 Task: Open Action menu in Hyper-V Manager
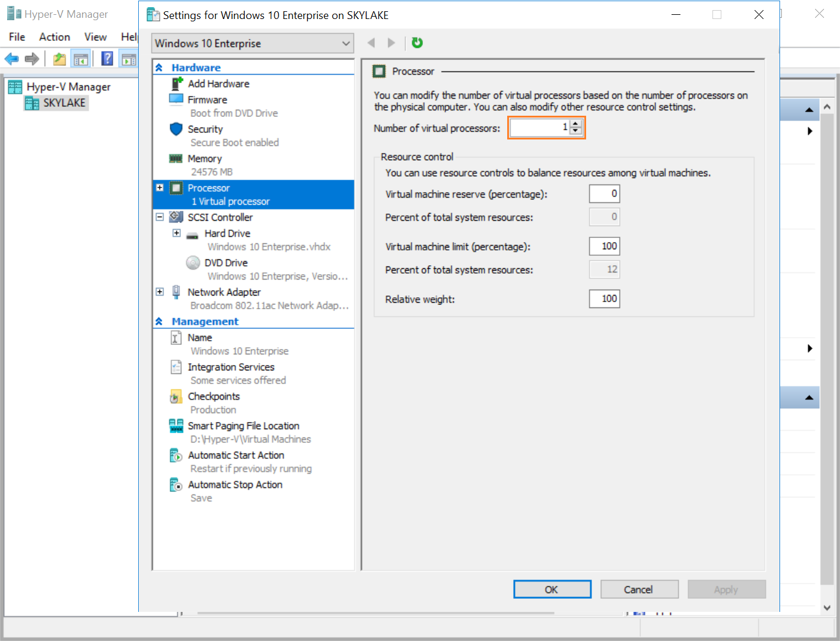point(55,37)
